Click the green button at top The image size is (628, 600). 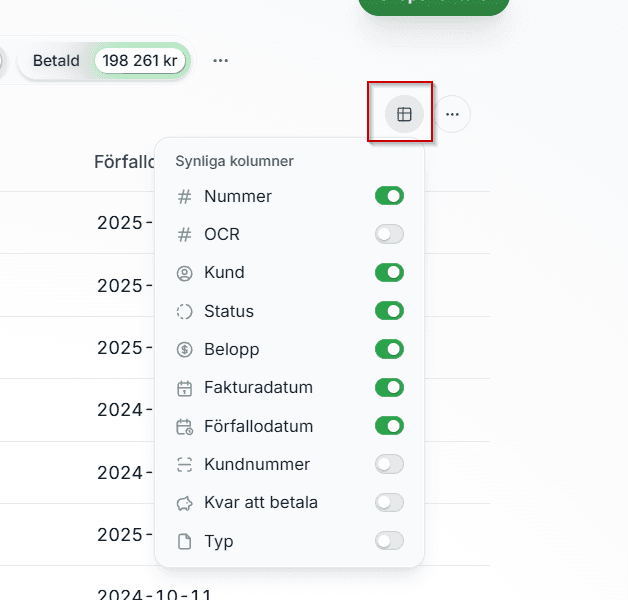(434, 5)
